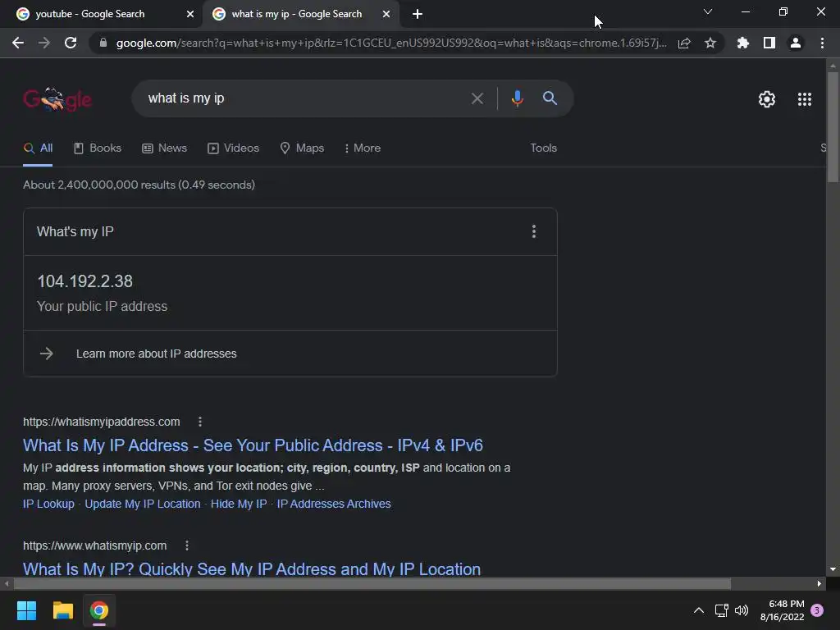Switch to Maps results
Viewport: 840px width, 630px height.
click(302, 148)
